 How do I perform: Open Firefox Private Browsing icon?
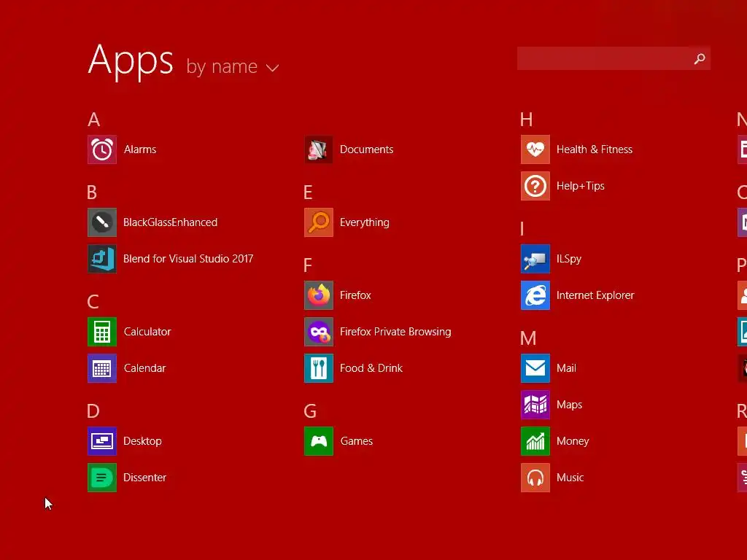point(319,332)
